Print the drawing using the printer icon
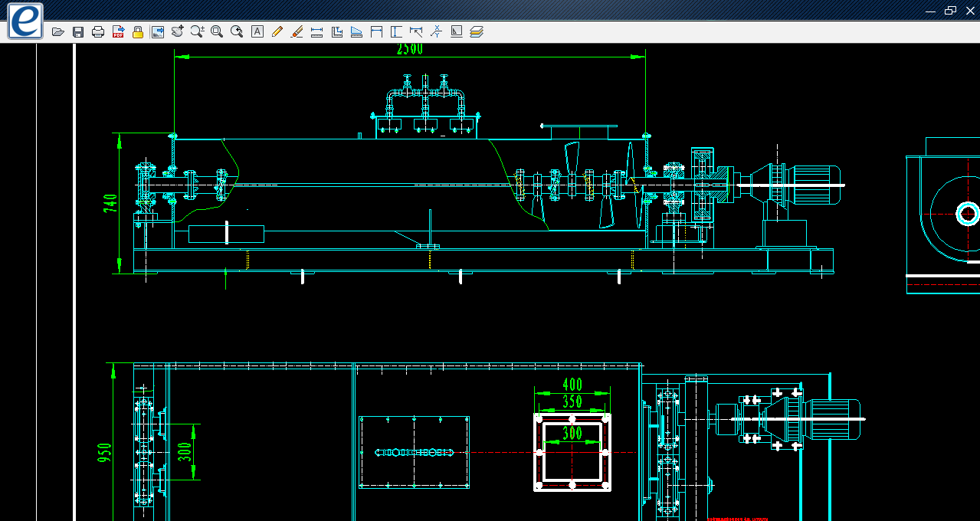 pyautogui.click(x=98, y=31)
